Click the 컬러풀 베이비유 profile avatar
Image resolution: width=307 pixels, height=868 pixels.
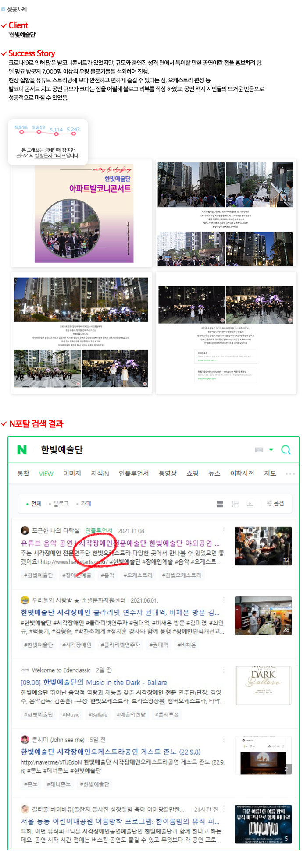tap(25, 809)
